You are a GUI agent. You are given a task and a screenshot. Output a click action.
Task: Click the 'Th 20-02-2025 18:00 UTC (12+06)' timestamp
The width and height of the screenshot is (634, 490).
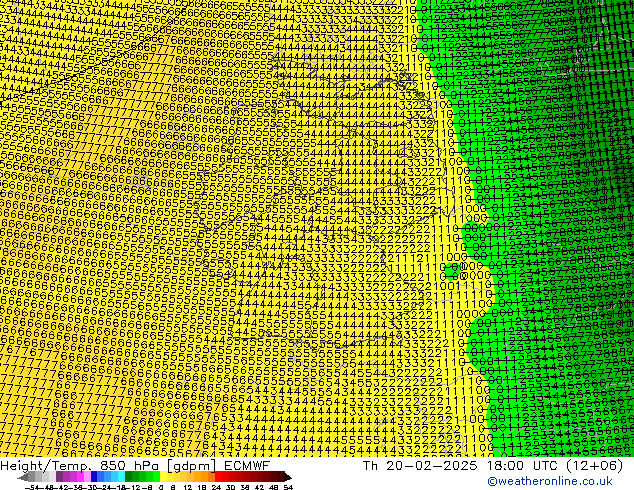coord(493,465)
